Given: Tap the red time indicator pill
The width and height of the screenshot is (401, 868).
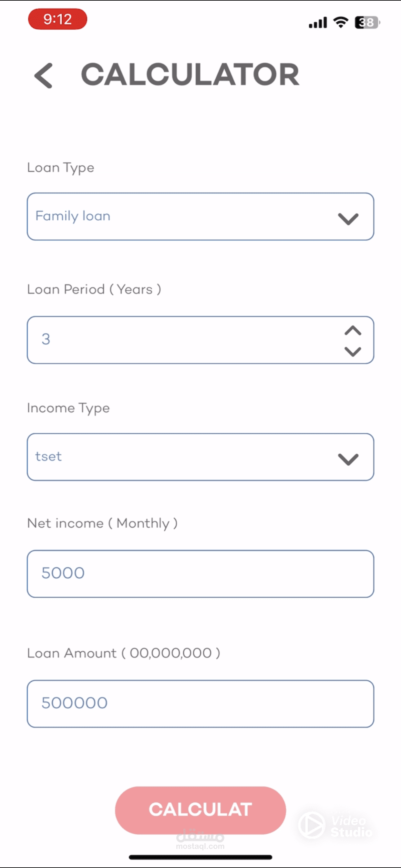Looking at the screenshot, I should pos(57,19).
